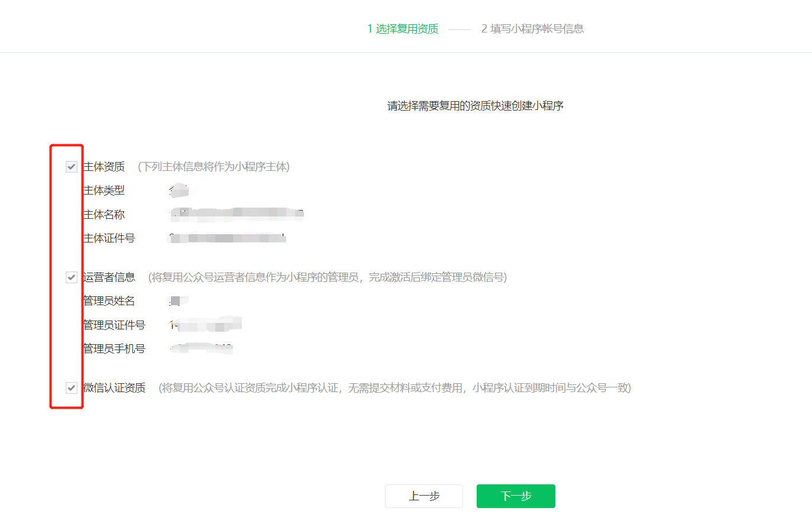Viewport: 812px width, 524px height.
Task: Click the 主体资质 label
Action: (104, 167)
